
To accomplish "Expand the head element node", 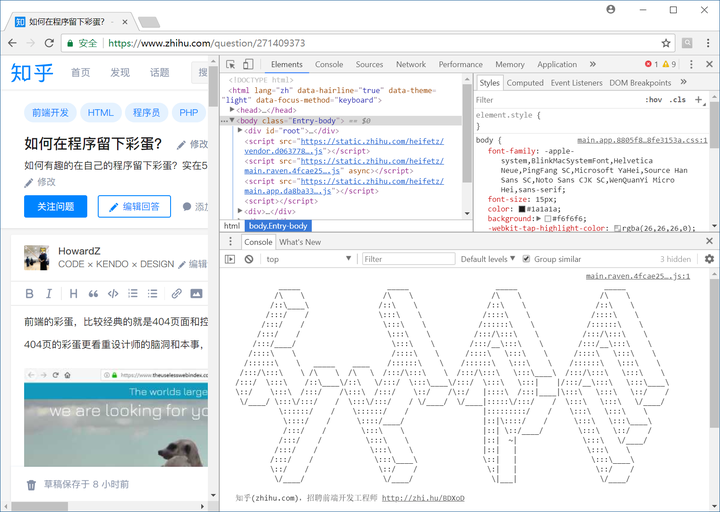I will [x=232, y=110].
